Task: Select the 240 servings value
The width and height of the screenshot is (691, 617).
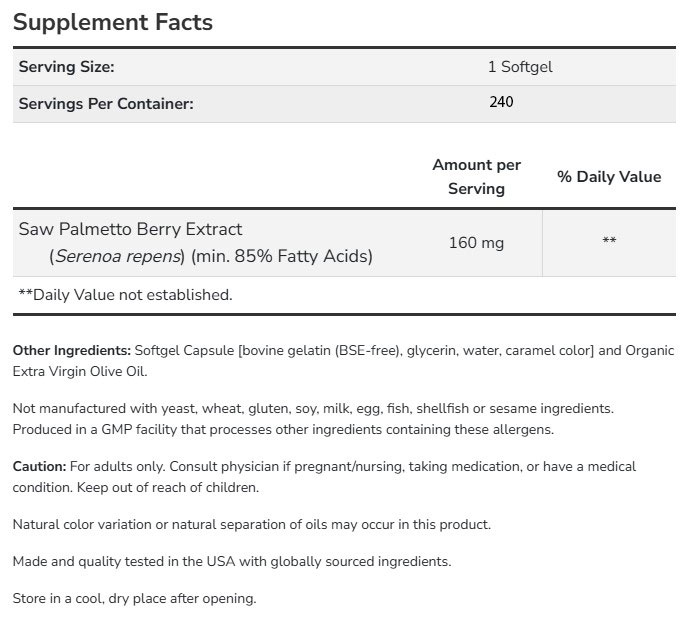Action: (502, 102)
